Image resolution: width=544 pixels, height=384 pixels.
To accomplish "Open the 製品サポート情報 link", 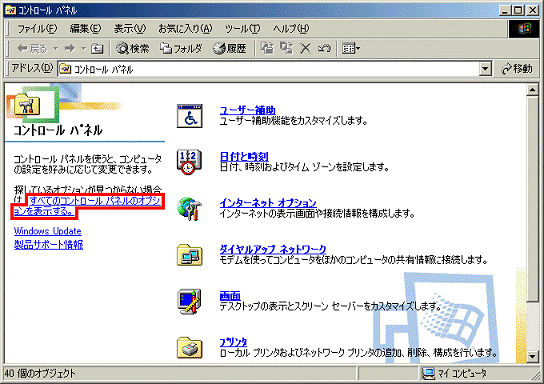I will 48,245.
